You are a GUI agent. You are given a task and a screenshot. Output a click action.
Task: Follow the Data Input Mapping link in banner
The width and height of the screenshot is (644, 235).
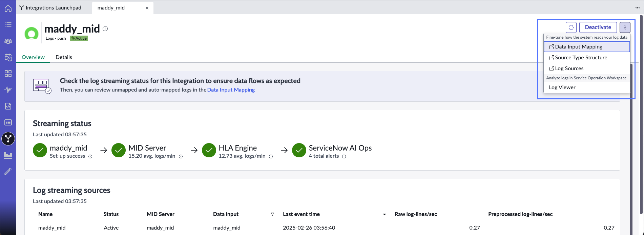coord(231,90)
